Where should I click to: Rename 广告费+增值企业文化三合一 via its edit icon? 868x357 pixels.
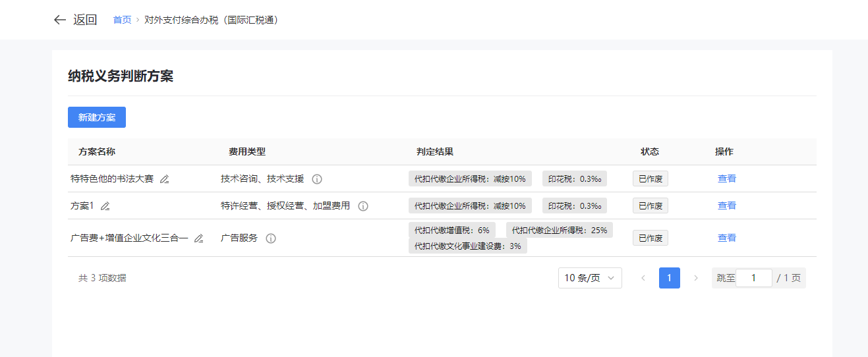point(199,238)
